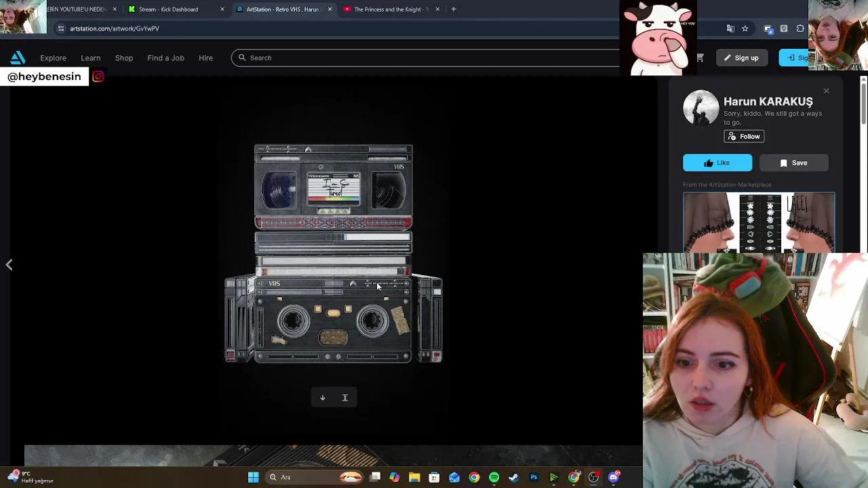Open Spotify from the taskbar
The image size is (868, 488).
coord(494,477)
